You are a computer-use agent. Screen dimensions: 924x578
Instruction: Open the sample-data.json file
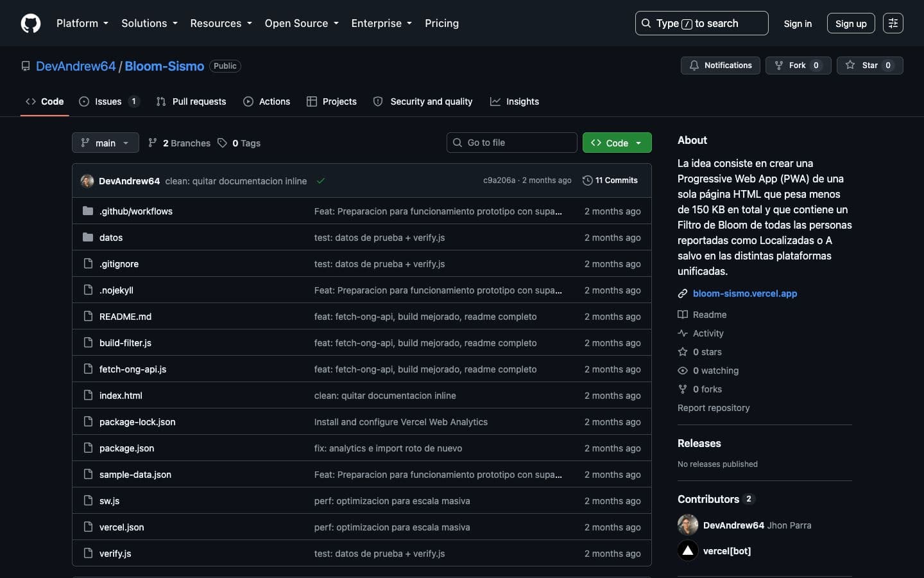(135, 475)
